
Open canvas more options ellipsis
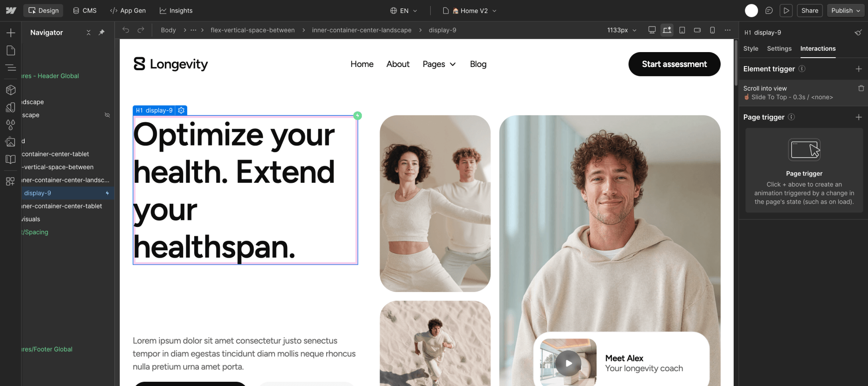point(728,30)
